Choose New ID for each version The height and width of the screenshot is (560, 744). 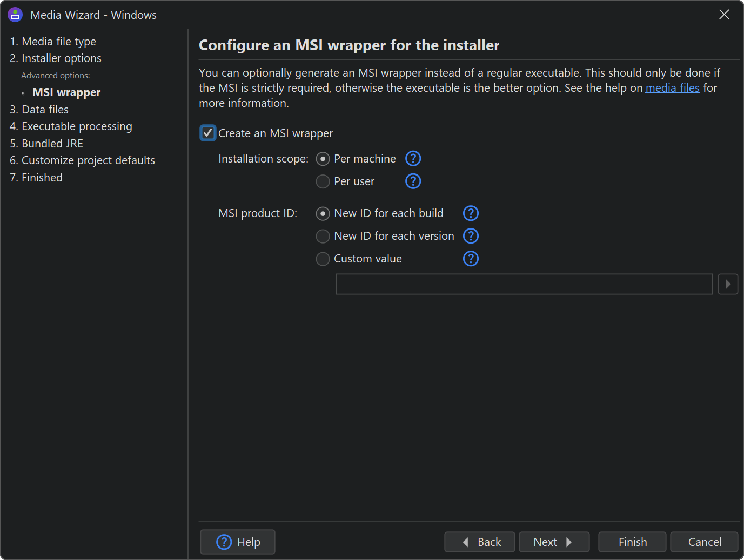pyautogui.click(x=323, y=236)
